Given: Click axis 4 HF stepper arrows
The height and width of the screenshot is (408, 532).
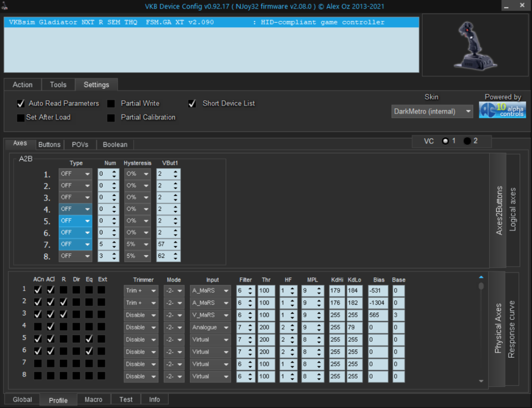Looking at the screenshot, I should coord(292,327).
